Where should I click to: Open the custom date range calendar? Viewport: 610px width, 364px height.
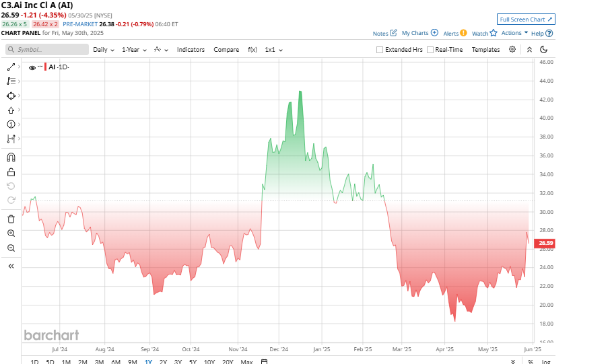tap(264, 361)
